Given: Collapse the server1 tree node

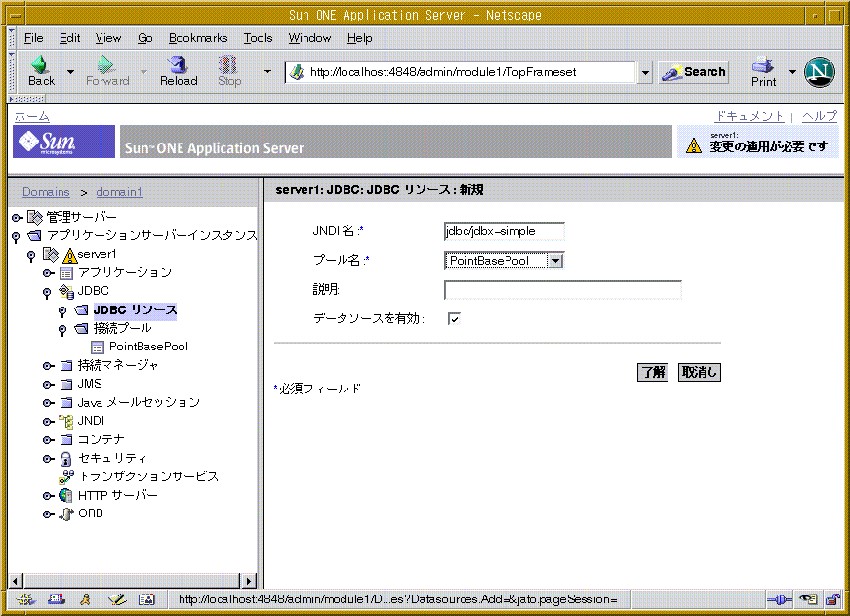Looking at the screenshot, I should (x=31, y=256).
